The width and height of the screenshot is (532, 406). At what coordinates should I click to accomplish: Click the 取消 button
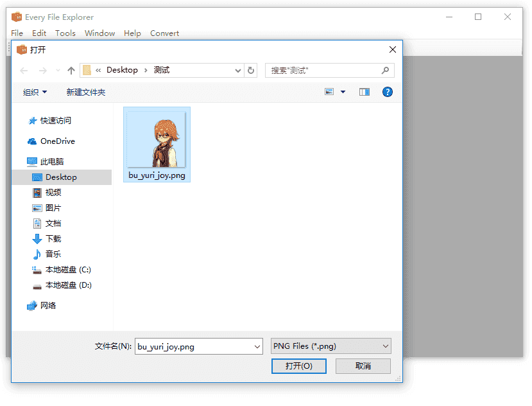363,366
